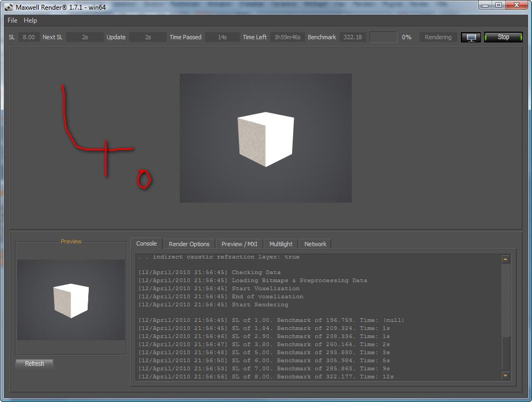Click the Time Left field 1h59m46s
Image resolution: width=532 pixels, height=402 pixels.
click(287, 37)
